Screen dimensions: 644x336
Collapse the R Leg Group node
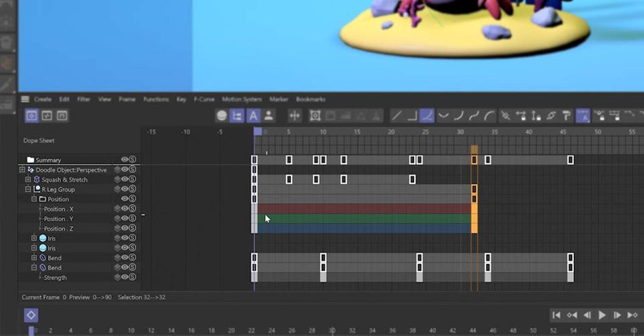pyautogui.click(x=28, y=189)
